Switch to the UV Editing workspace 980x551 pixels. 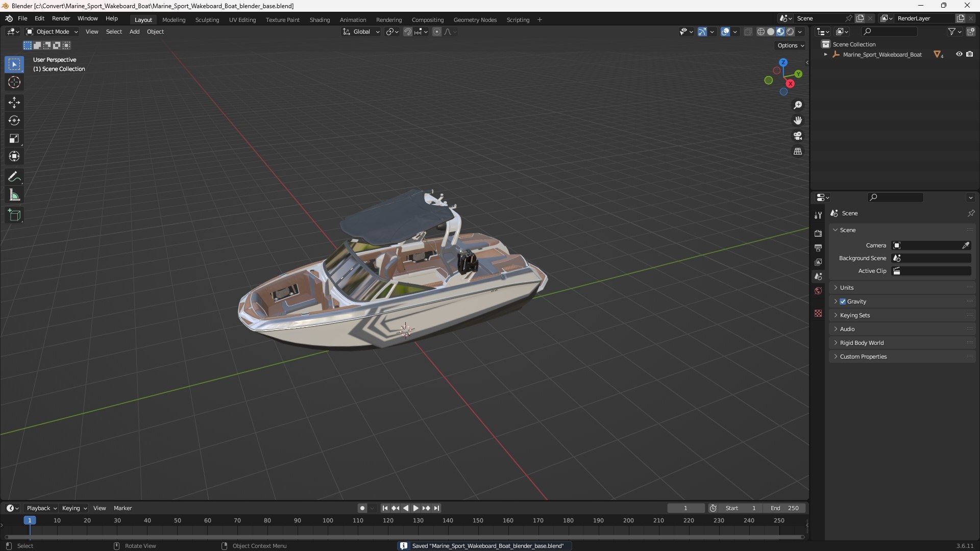coord(242,20)
